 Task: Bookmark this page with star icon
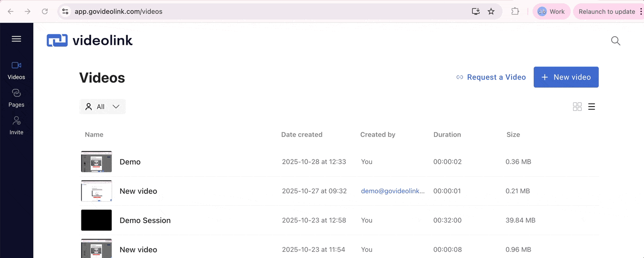point(491,11)
